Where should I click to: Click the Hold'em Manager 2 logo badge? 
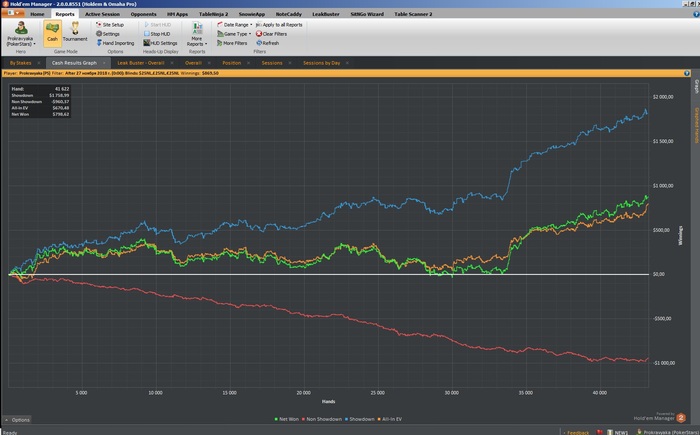681,418
